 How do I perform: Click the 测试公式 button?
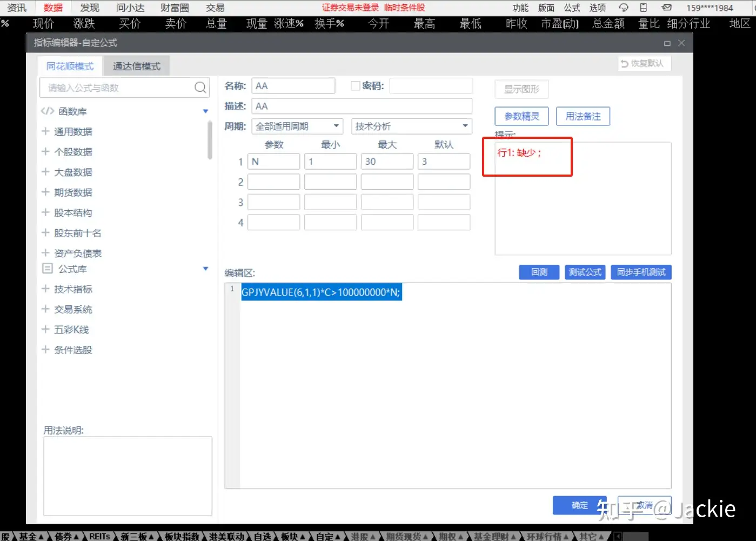pyautogui.click(x=585, y=272)
